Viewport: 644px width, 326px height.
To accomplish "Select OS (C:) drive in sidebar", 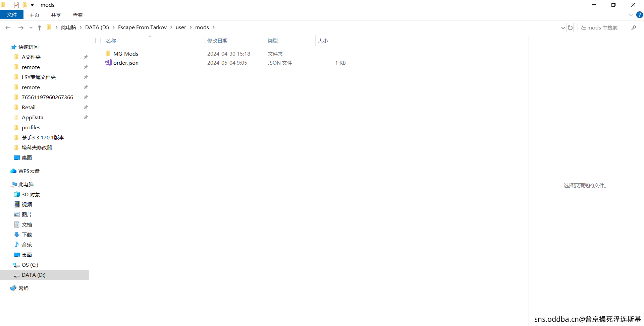I will [x=30, y=265].
